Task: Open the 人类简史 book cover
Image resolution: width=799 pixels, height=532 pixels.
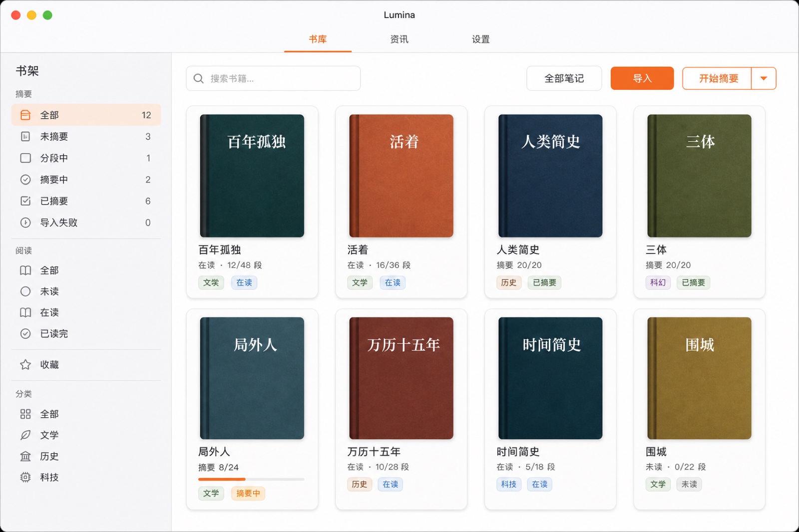Action: [550, 176]
